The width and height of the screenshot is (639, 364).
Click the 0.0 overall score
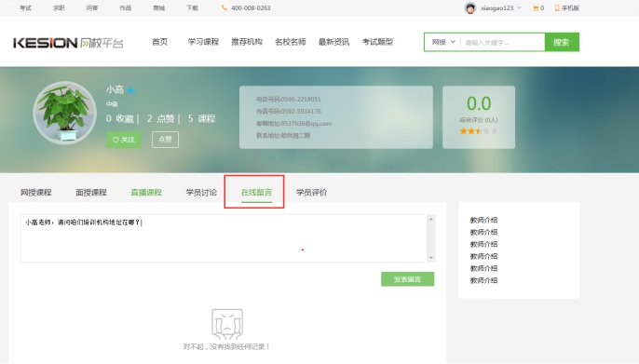[x=479, y=103]
